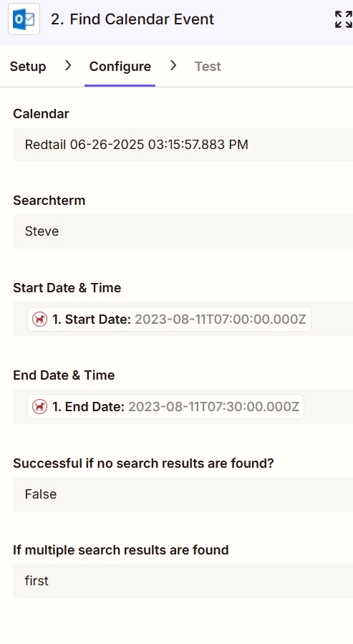This screenshot has height=644, width=353.
Task: Select the '1. End Date' mapped value pill
Action: [x=165, y=407]
